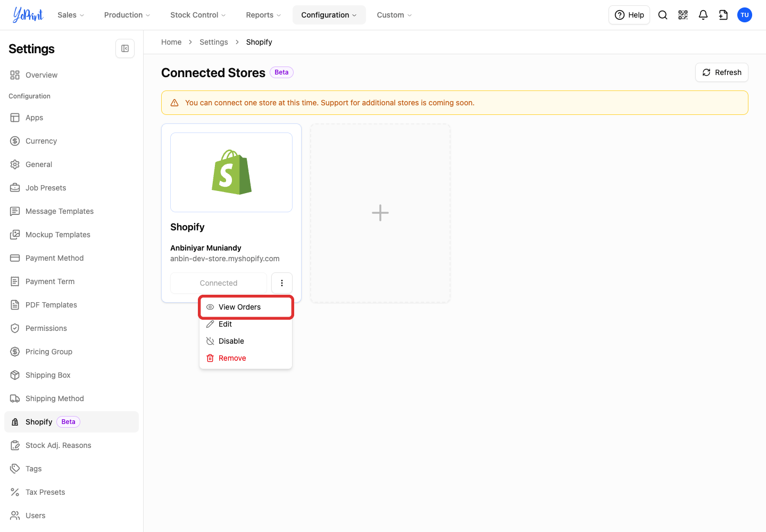Open the global search icon
Image resolution: width=766 pixels, height=532 pixels.
[663, 15]
